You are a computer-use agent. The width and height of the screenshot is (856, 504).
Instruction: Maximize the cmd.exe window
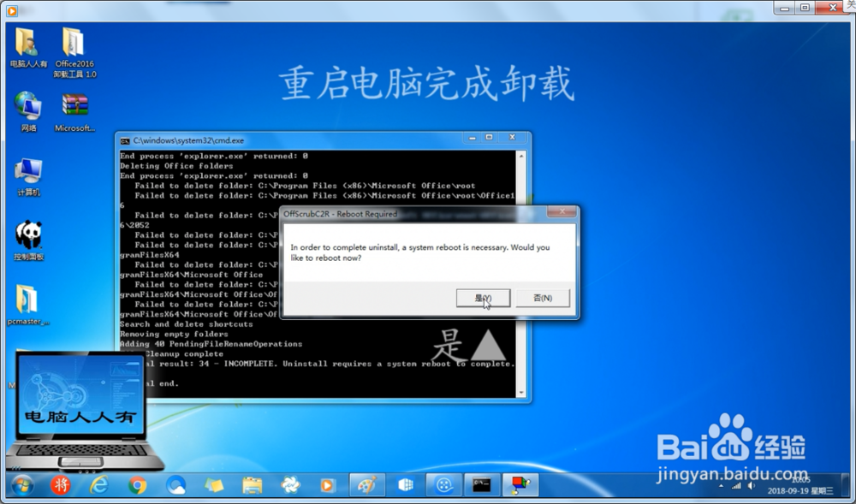coord(489,138)
